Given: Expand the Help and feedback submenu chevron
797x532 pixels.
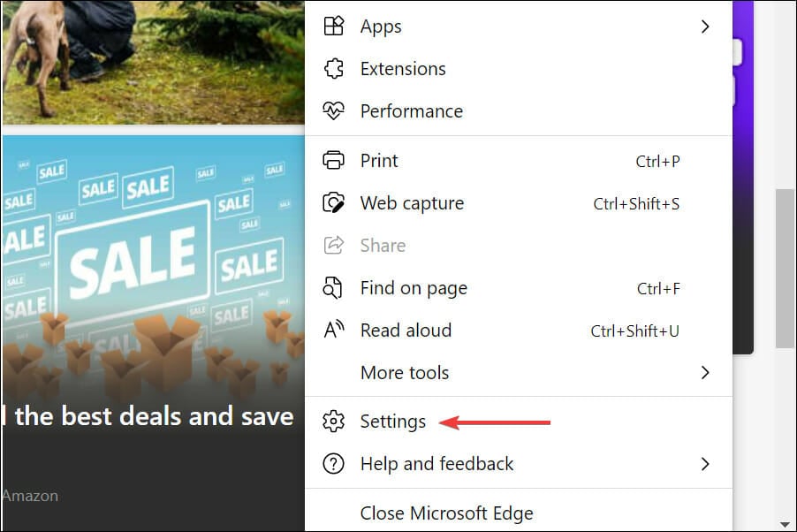Looking at the screenshot, I should pos(704,464).
